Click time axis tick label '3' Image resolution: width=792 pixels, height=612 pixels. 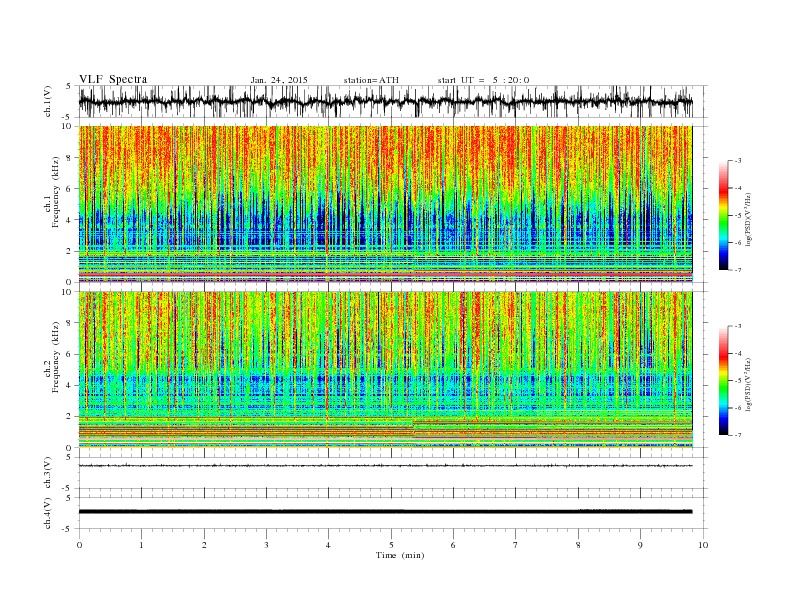[267, 545]
